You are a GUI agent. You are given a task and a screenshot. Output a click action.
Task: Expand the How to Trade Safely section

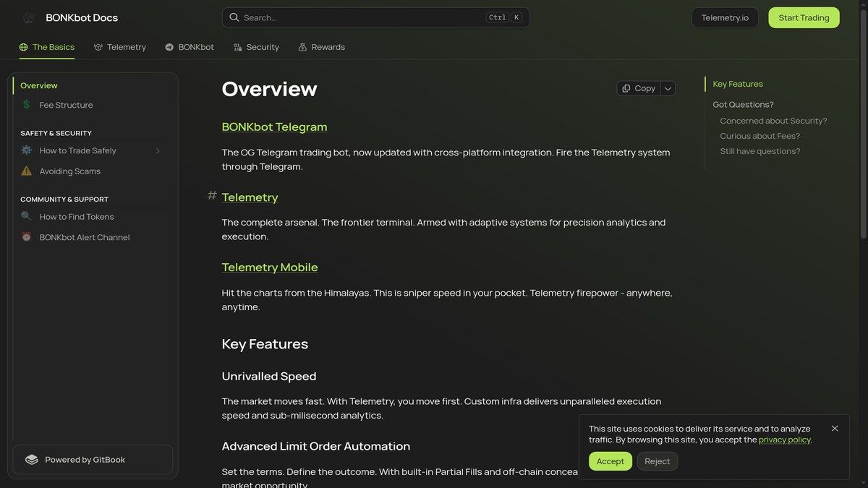tap(158, 150)
